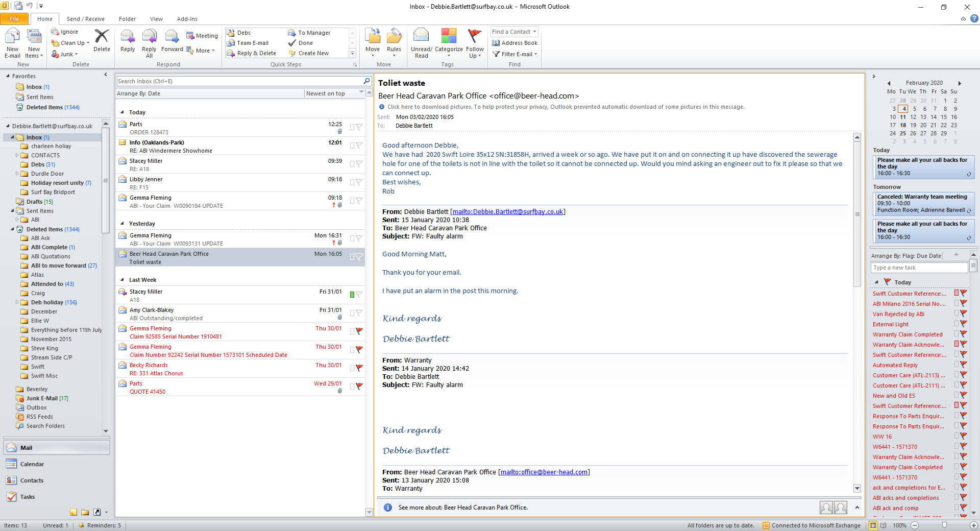This screenshot has width=980, height=531.
Task: Switch to the Calendar module
Action: (56, 464)
